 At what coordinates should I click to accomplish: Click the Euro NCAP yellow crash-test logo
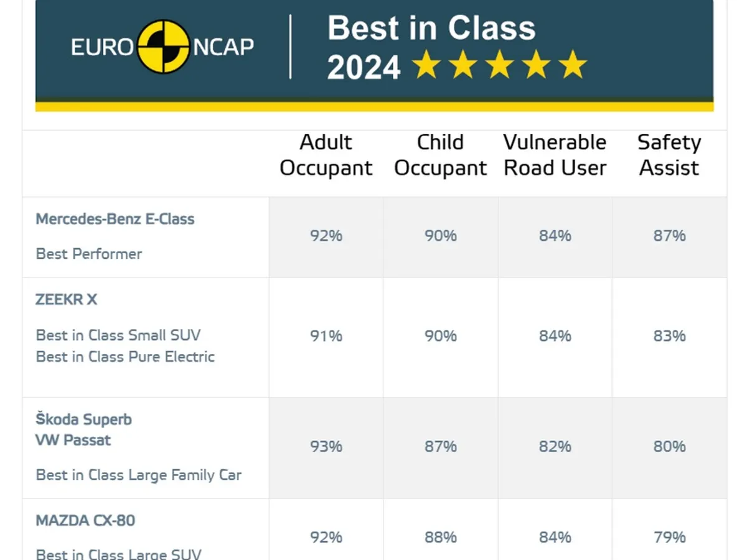pyautogui.click(x=164, y=47)
